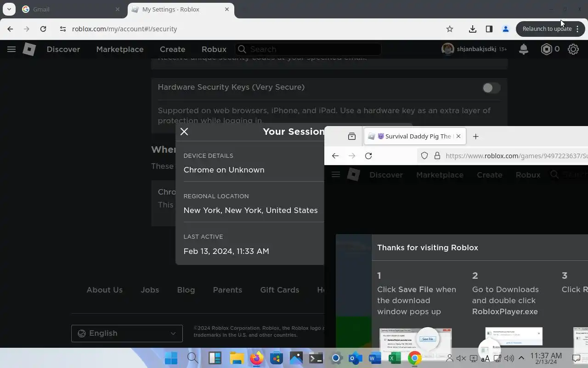Go back in Chrome
588x368 pixels.
point(10,29)
